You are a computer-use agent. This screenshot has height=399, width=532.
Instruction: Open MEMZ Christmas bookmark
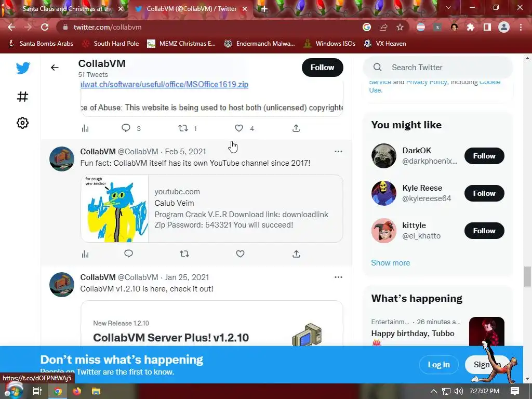tap(181, 44)
